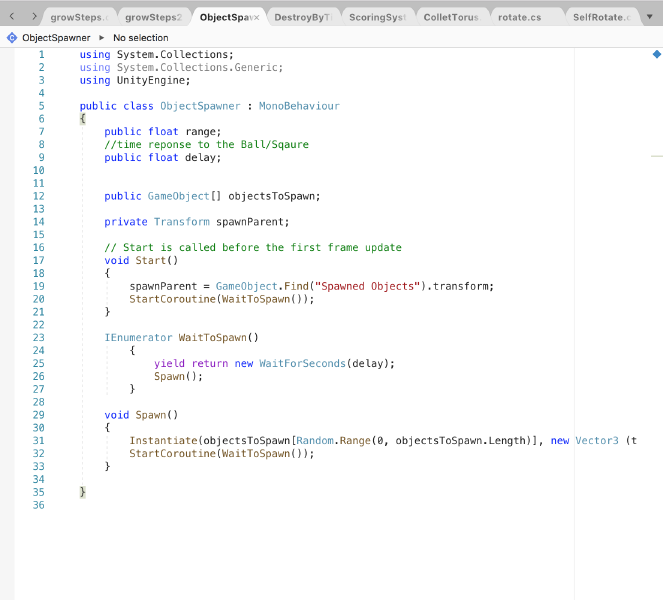Image resolution: width=663 pixels, height=600 pixels.
Task: Click 'void Spawn()' method signature
Action: (x=141, y=415)
